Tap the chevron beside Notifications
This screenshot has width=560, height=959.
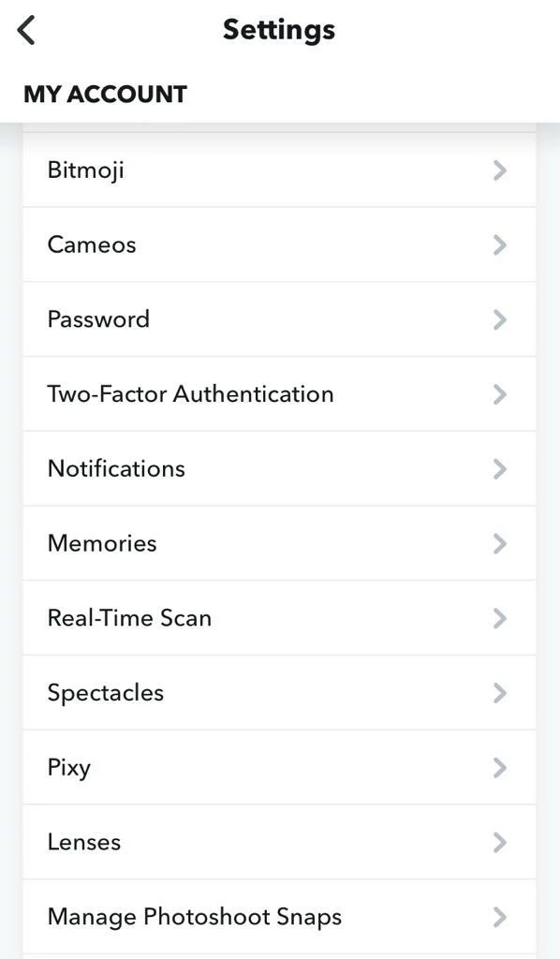(x=500, y=469)
